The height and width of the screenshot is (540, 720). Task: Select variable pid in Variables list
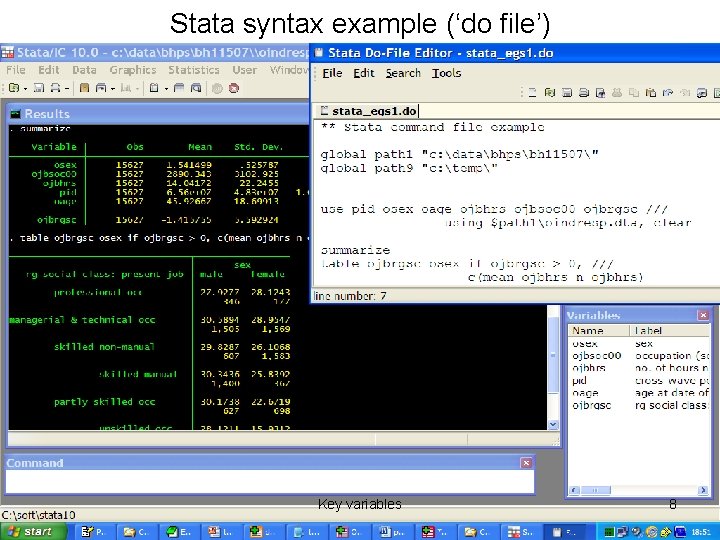click(x=579, y=380)
